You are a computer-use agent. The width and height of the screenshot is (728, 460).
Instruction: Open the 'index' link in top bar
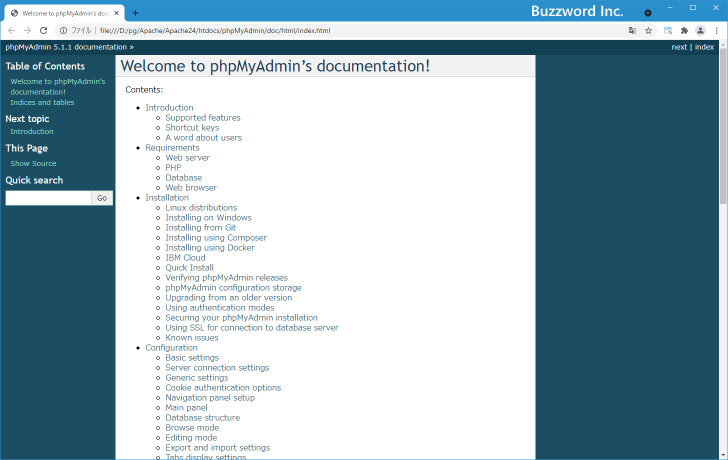704,47
